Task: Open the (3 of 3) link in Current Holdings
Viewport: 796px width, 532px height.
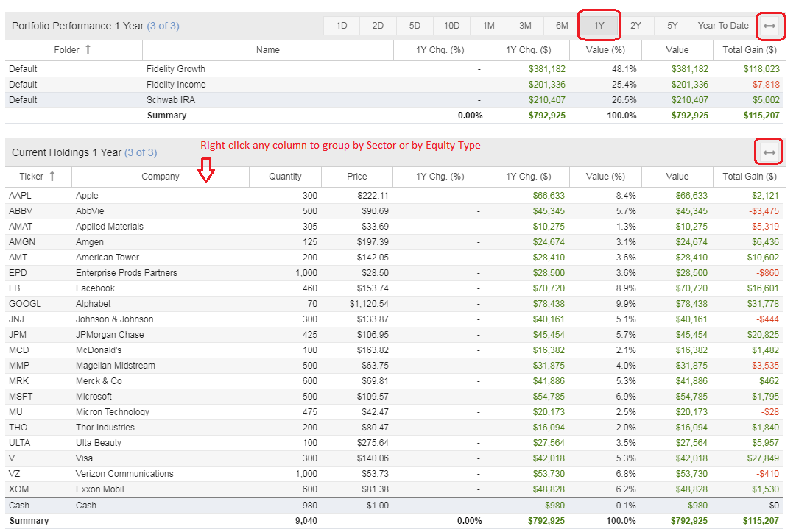Action: [140, 152]
